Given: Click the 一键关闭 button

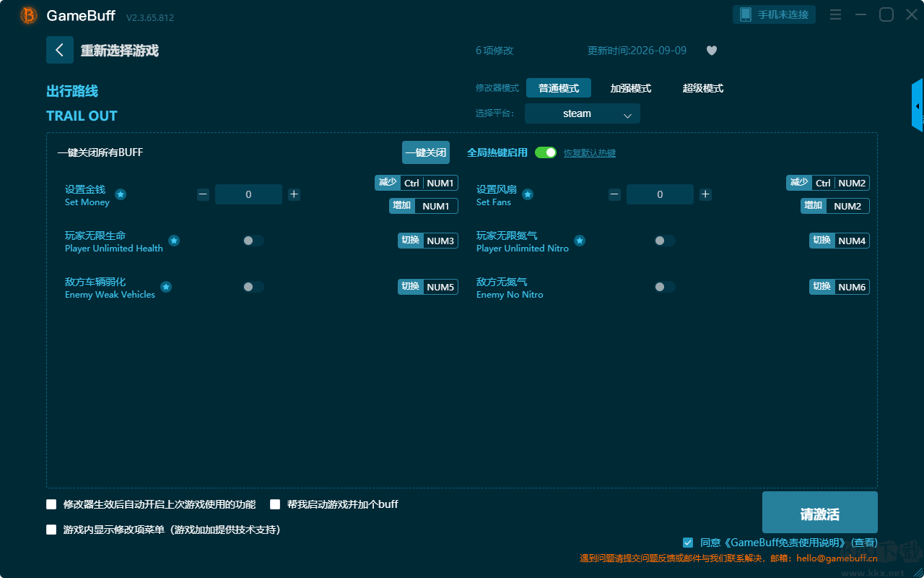Looking at the screenshot, I should point(426,152).
